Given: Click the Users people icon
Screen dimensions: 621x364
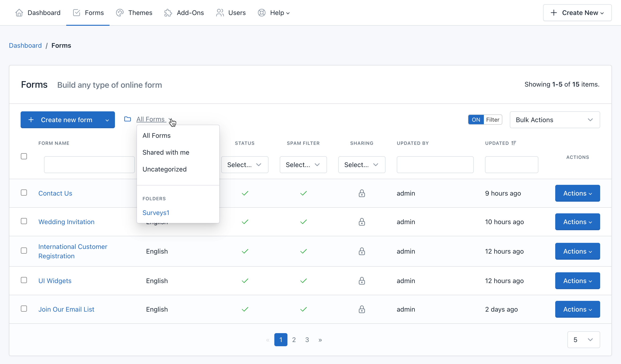Looking at the screenshot, I should [220, 13].
